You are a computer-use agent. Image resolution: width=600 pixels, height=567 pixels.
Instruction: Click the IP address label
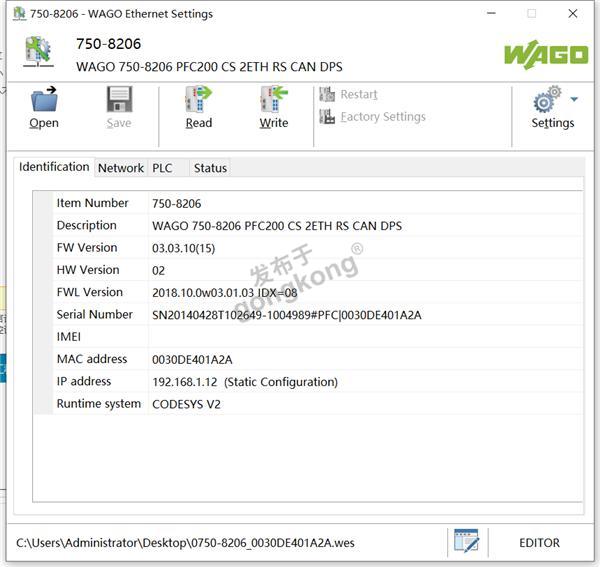(84, 381)
